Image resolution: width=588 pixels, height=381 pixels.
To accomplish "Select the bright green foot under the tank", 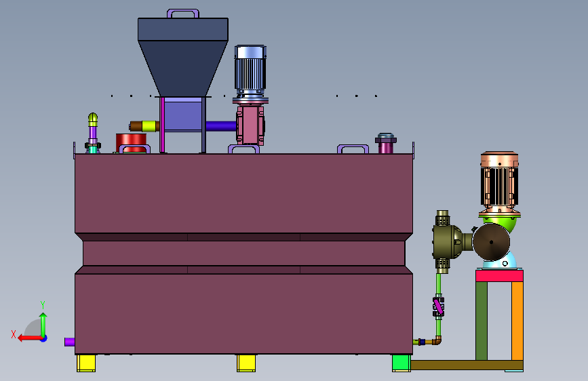I will pyautogui.click(x=401, y=363).
